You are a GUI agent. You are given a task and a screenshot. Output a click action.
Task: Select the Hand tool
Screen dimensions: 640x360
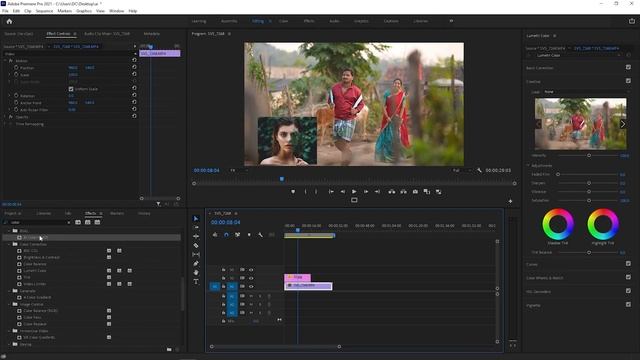coord(196,272)
